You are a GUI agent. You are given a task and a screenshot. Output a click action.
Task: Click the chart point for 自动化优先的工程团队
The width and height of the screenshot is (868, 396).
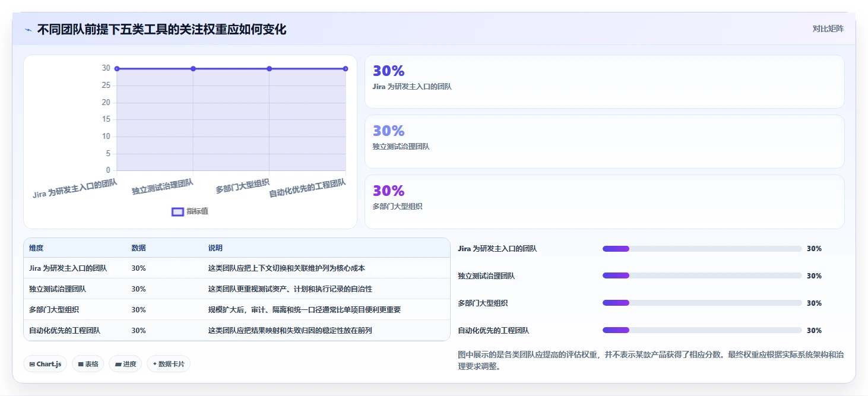(346, 69)
